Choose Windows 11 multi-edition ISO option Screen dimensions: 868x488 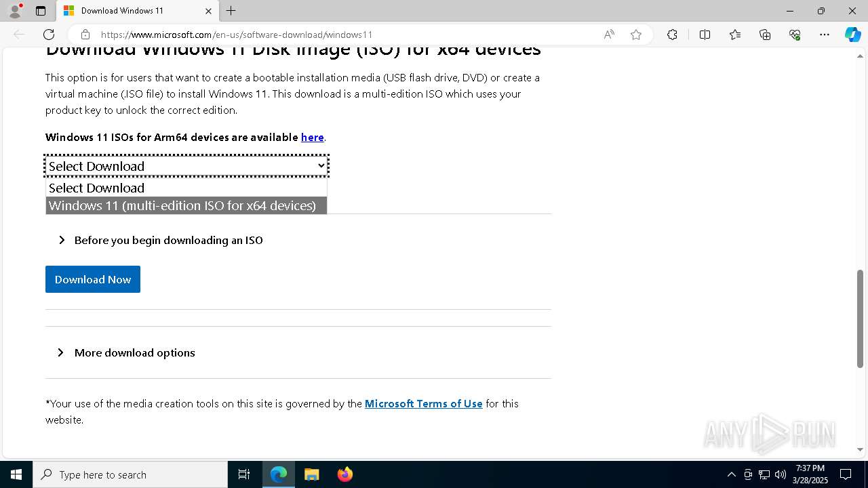[186, 205]
